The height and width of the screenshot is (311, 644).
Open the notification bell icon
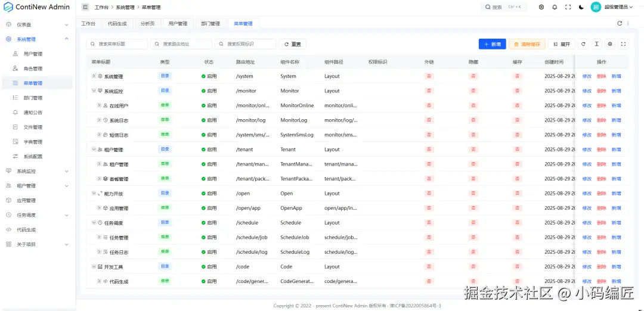click(x=555, y=7)
